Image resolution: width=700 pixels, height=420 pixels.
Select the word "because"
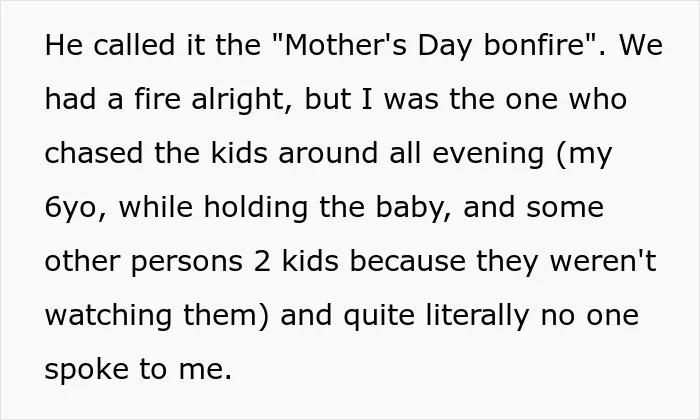[407, 262]
